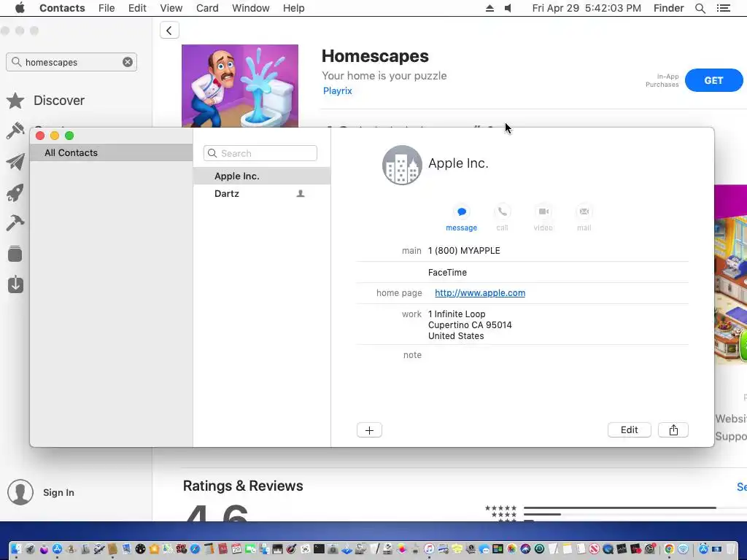Click the message icon for Apple Inc.
This screenshot has height=560, width=747.
click(462, 211)
